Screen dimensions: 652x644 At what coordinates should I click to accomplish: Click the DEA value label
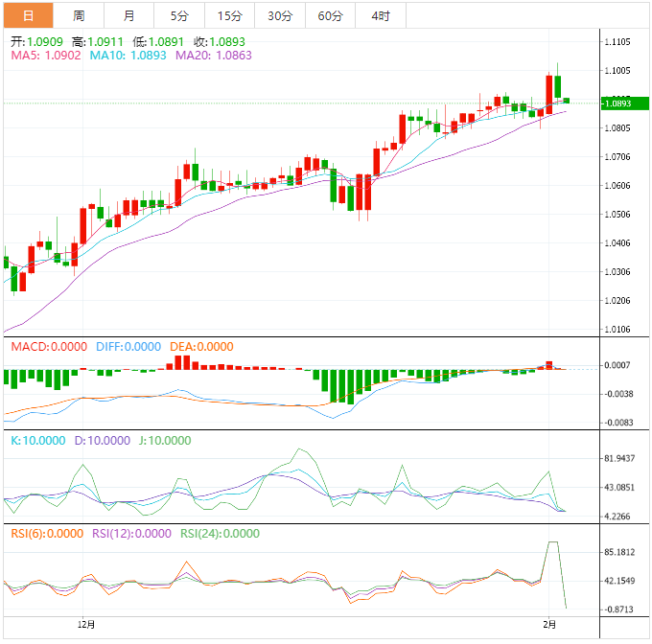[200, 346]
